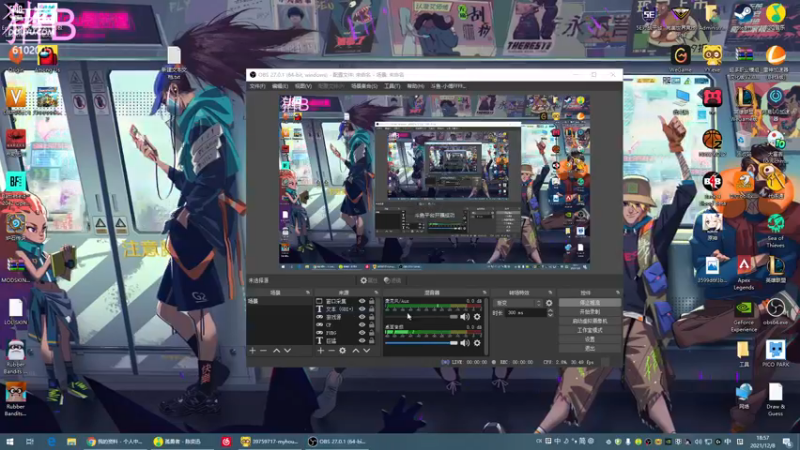The width and height of the screenshot is (800, 450).
Task: Launch GeForce Experience desktop icon
Action: 744,315
